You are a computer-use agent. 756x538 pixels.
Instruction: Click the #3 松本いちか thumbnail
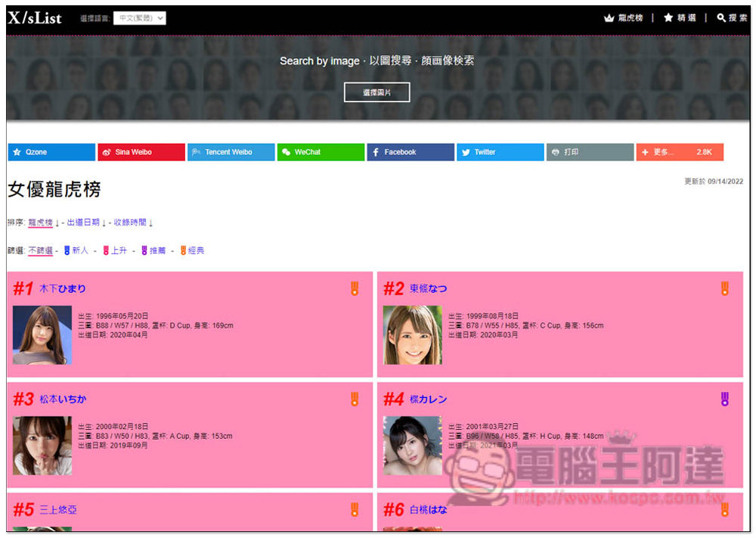pyautogui.click(x=42, y=446)
